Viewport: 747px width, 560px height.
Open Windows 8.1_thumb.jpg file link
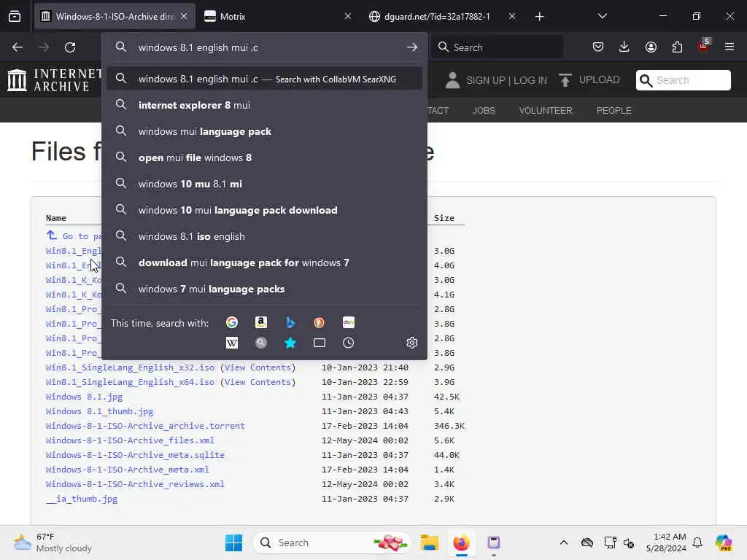[x=99, y=411]
